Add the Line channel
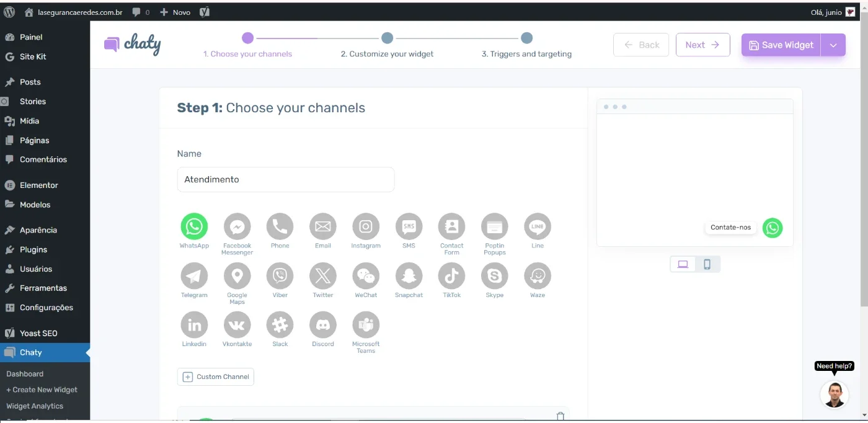The height and width of the screenshot is (423, 868). 538,226
